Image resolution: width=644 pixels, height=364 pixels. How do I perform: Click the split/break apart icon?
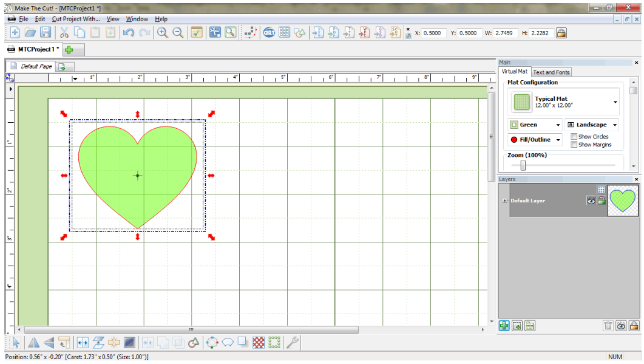[114, 342]
